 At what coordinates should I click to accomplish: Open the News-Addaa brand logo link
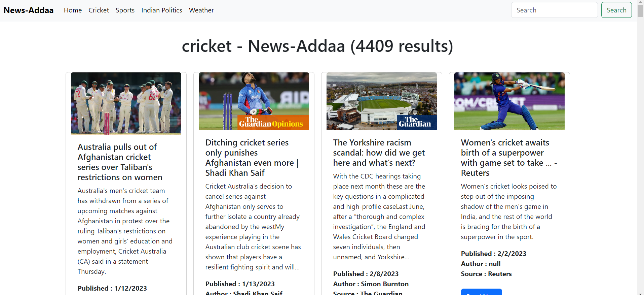pyautogui.click(x=29, y=10)
